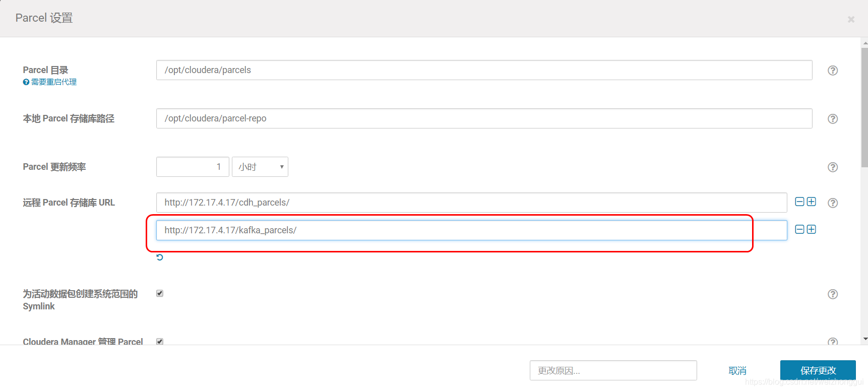Open help for 本地 Parcel 存储库路径
This screenshot has height=391, width=868.
tap(833, 119)
